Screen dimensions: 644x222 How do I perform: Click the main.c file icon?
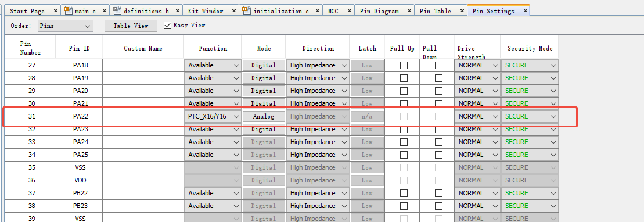pyautogui.click(x=69, y=10)
